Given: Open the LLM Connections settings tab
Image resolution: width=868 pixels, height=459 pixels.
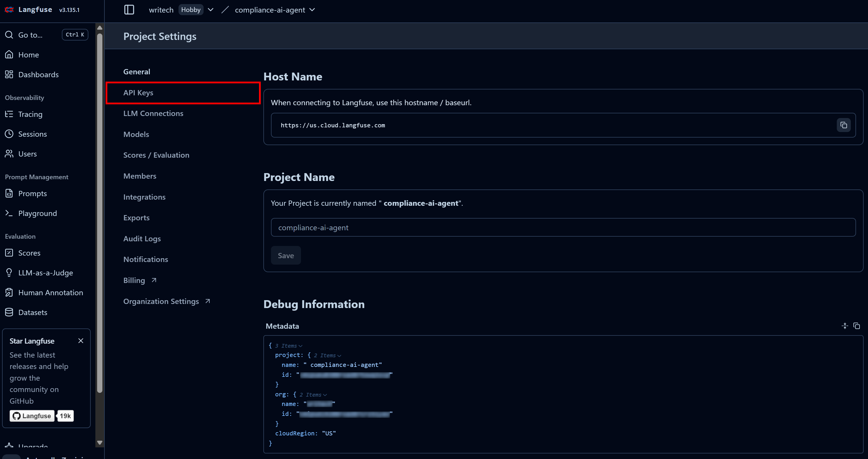Looking at the screenshot, I should click(153, 113).
